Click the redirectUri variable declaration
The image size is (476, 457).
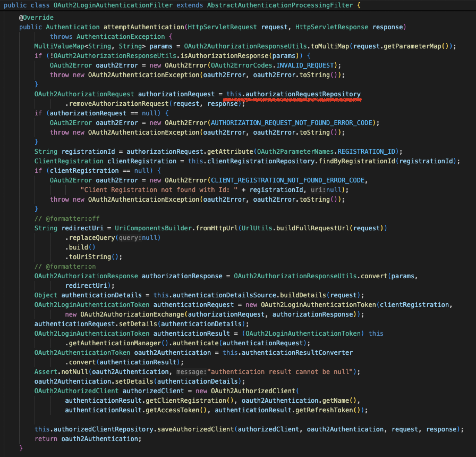[x=82, y=228]
